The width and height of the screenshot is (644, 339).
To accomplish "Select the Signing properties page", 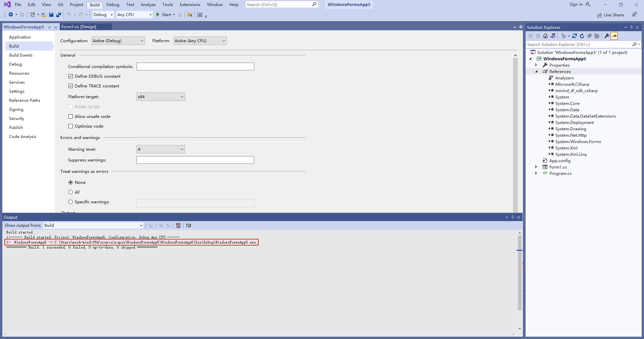I will click(16, 110).
